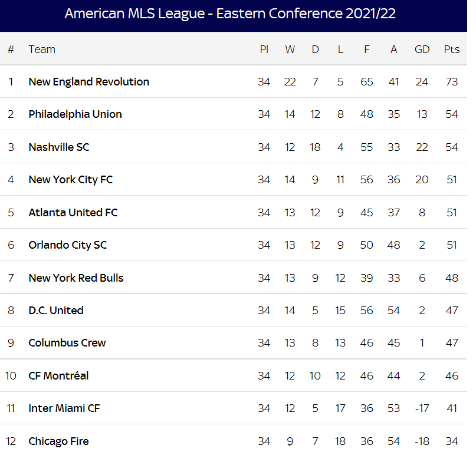This screenshot has width=476, height=452.
Task: Open the Columbus Crew team page
Action: [x=67, y=343]
